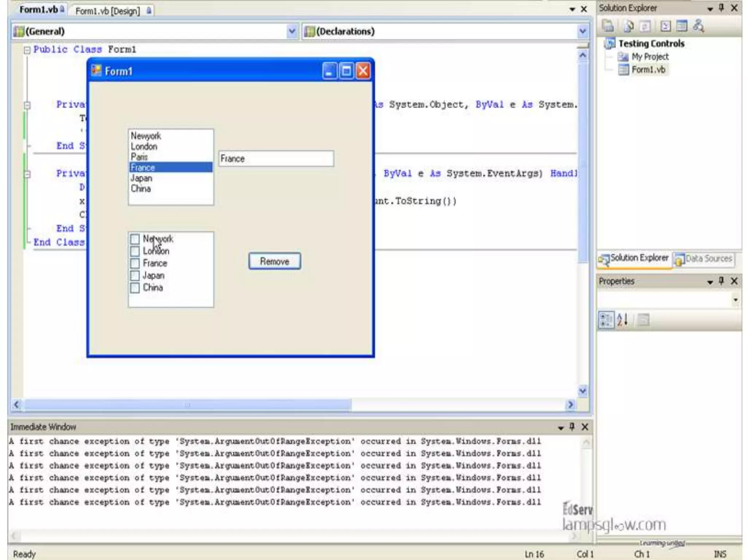Click Refresh icon in Solution Explorer toolbar
This screenshot has width=747, height=560.
(x=645, y=26)
